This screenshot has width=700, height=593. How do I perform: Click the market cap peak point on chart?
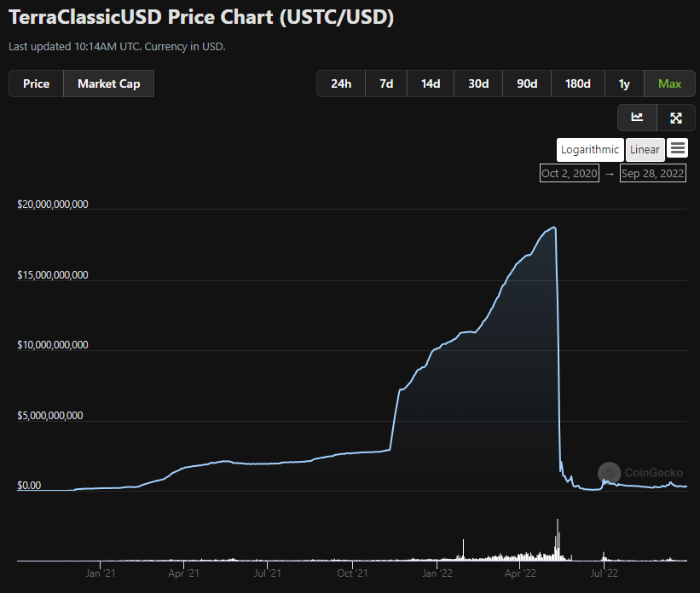[554, 227]
